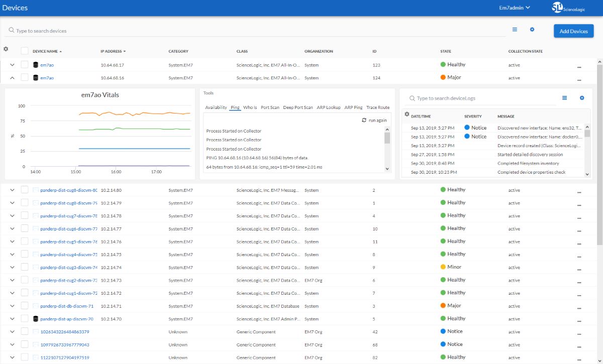Click the view settings gear beside the device search bar

pyautogui.click(x=532, y=30)
